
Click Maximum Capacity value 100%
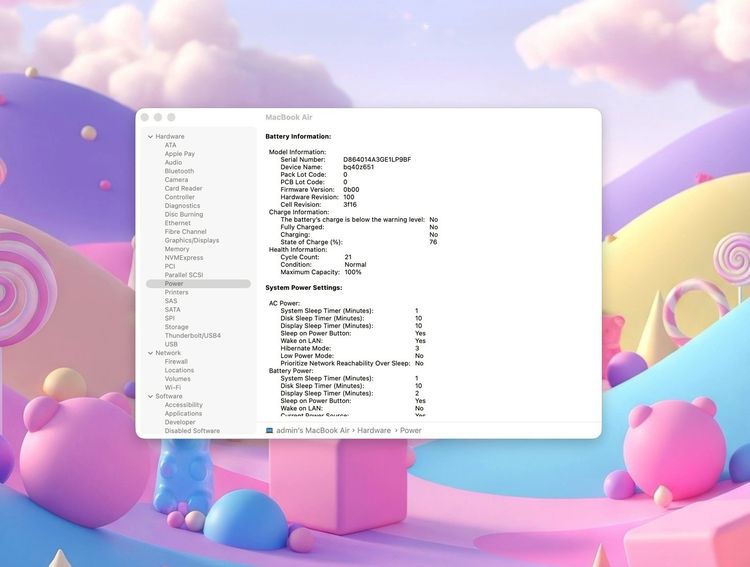coord(353,272)
